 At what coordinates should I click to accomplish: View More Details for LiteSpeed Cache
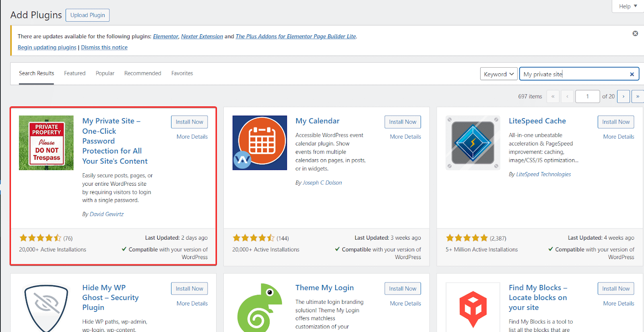point(619,137)
